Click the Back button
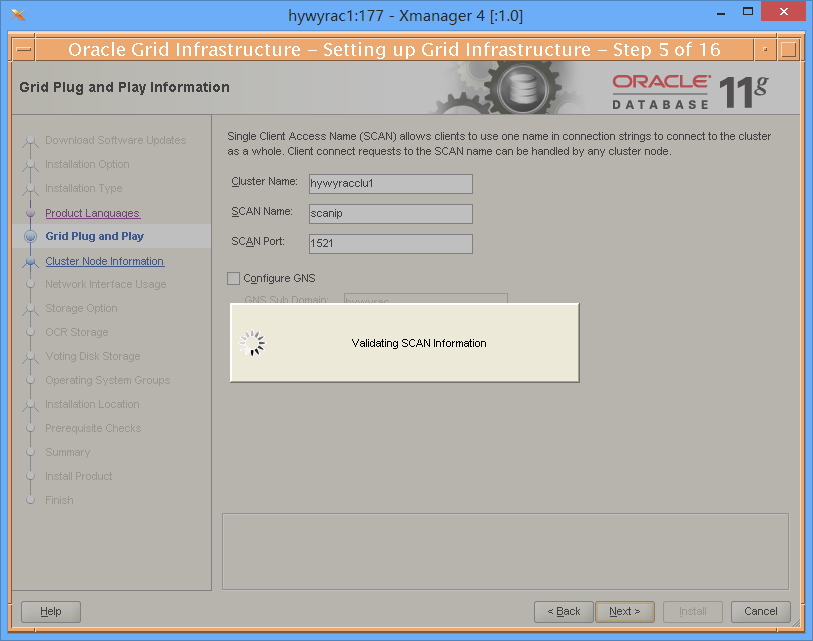The height and width of the screenshot is (641, 813). 564,612
